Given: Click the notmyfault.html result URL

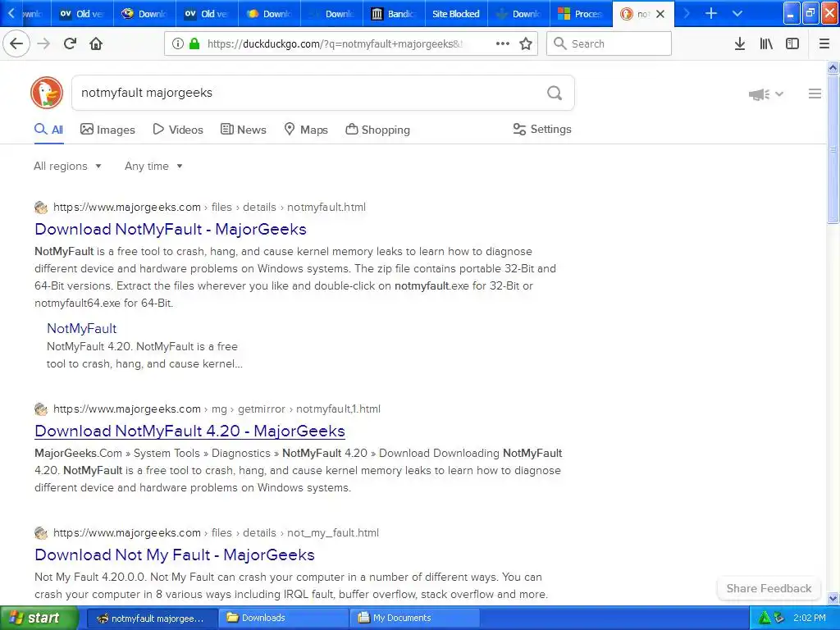Looking at the screenshot, I should (x=209, y=208).
